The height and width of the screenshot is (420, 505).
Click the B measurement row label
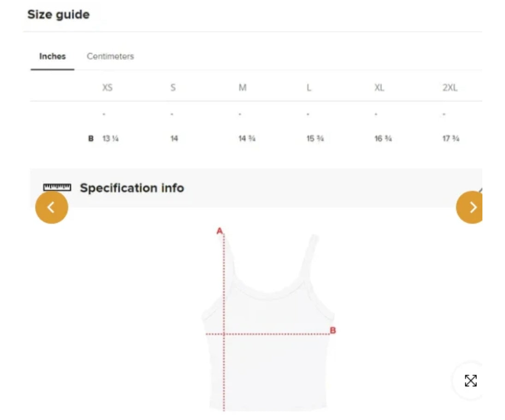click(x=91, y=138)
